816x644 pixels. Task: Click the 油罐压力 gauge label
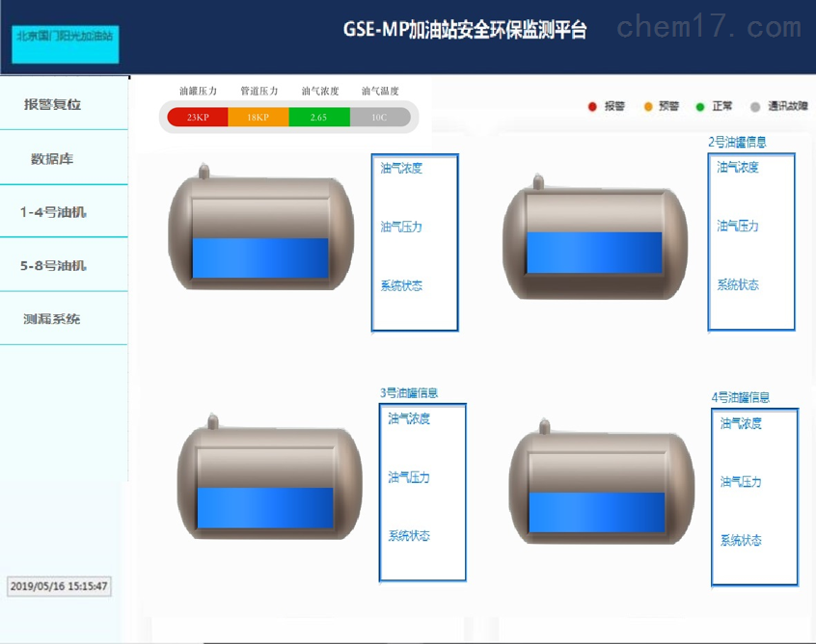tap(198, 91)
